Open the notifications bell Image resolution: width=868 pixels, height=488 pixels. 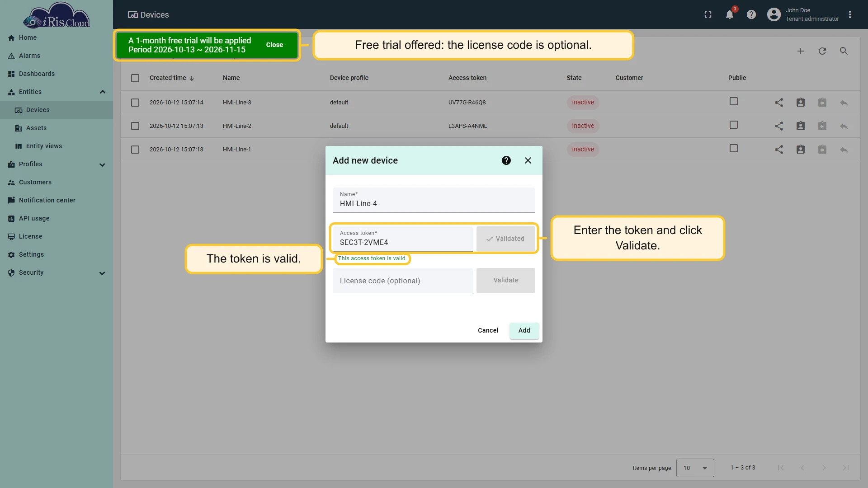[729, 15]
